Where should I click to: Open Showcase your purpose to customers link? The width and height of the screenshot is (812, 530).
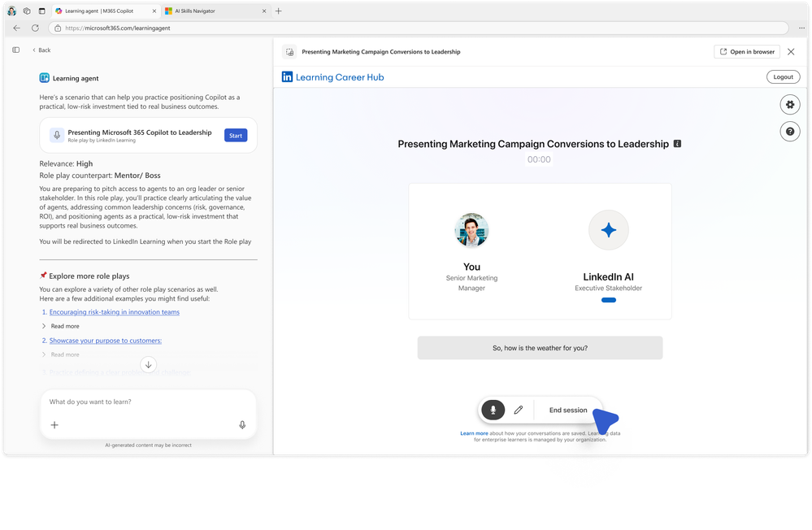pos(106,341)
